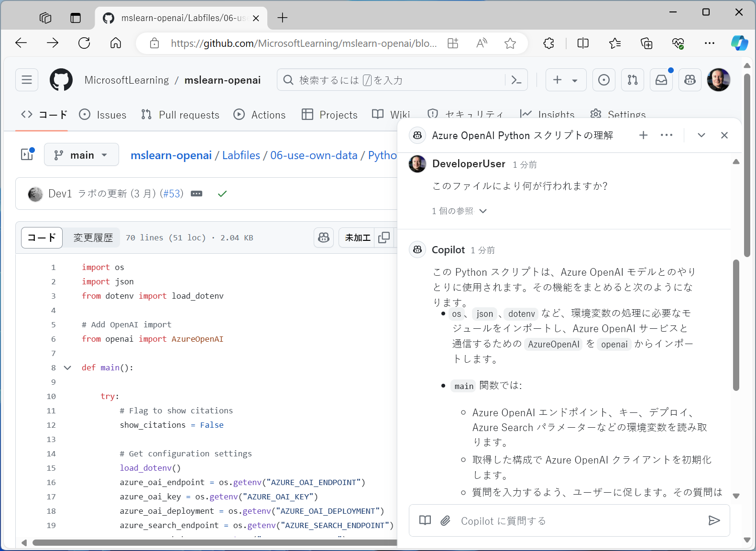Click the browser address bar URL
The height and width of the screenshot is (551, 756).
pyautogui.click(x=304, y=43)
